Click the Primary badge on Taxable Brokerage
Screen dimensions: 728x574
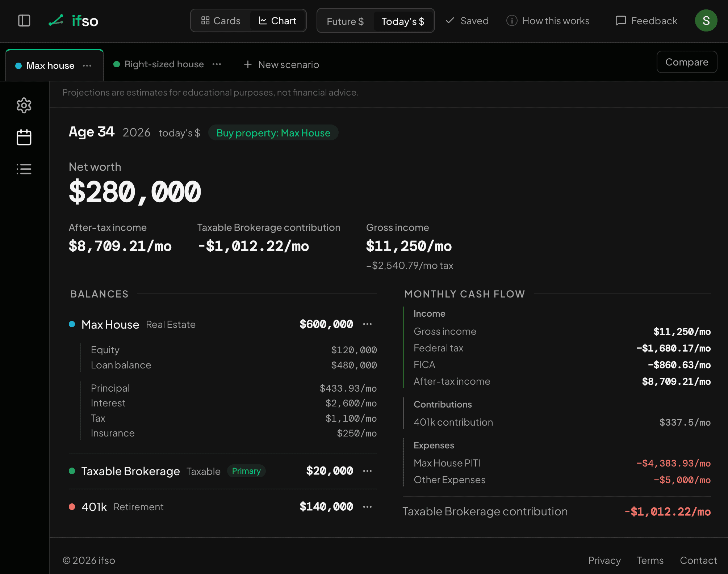[246, 471]
